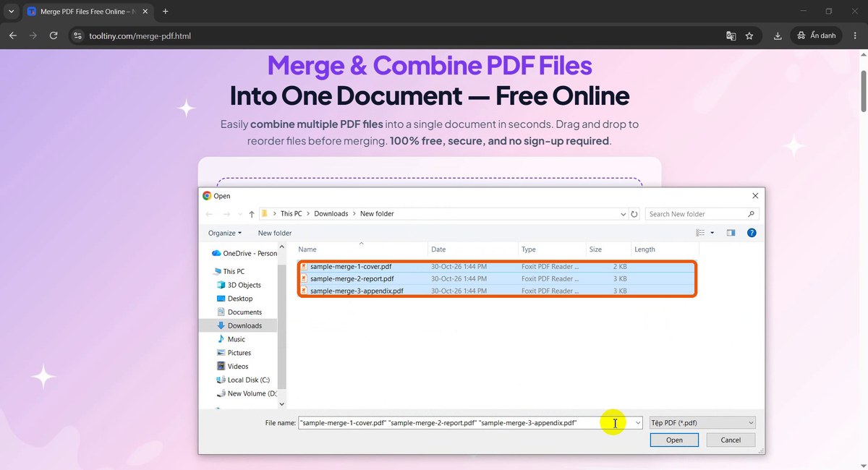Refresh the folder view in dialog
Image resolution: width=868 pixels, height=470 pixels.
pyautogui.click(x=634, y=214)
